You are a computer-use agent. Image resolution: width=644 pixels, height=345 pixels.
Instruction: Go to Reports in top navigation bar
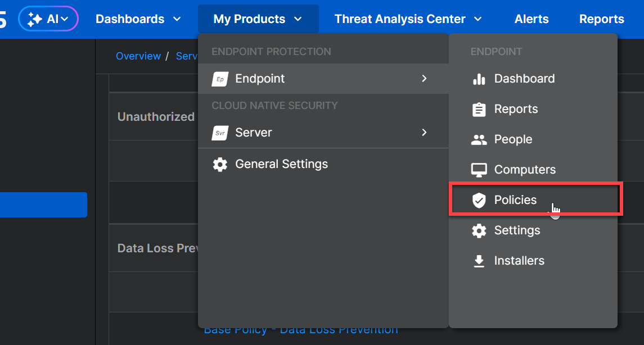pyautogui.click(x=601, y=19)
